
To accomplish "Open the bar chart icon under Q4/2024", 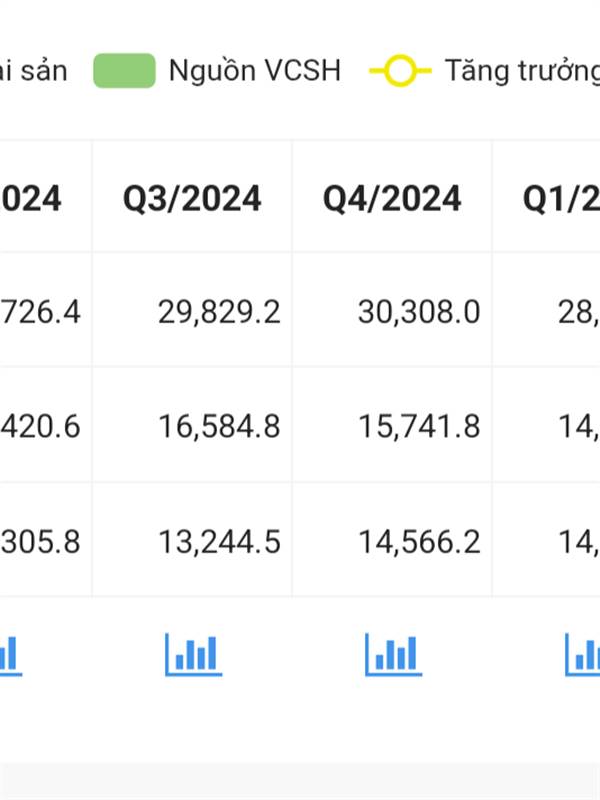I will 393,654.
